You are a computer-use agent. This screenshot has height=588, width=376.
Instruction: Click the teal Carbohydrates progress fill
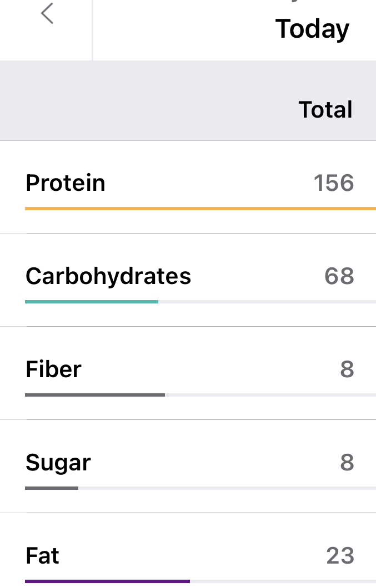[92, 302]
